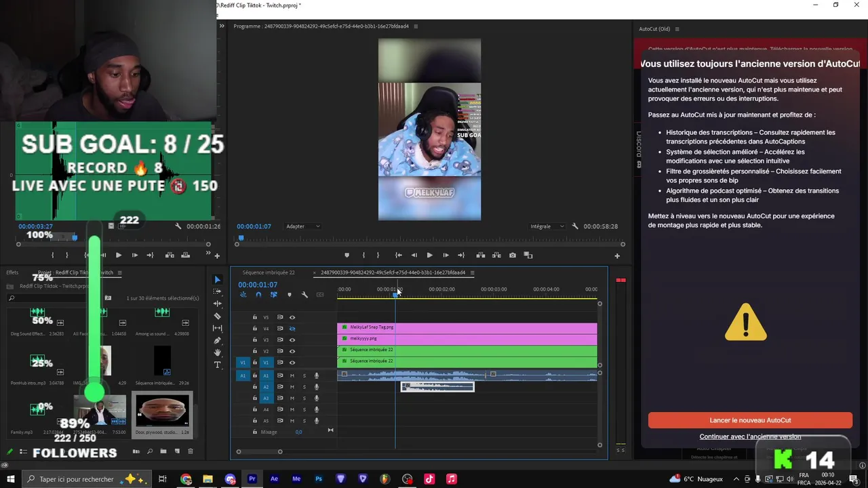Hide the V3 track output
The width and height of the screenshot is (868, 488).
click(x=292, y=340)
